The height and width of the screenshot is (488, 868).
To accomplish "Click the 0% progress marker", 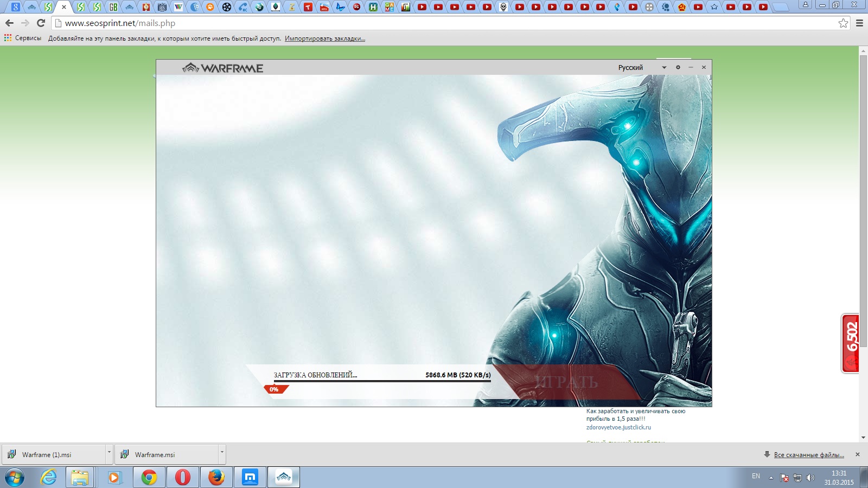I will click(276, 389).
